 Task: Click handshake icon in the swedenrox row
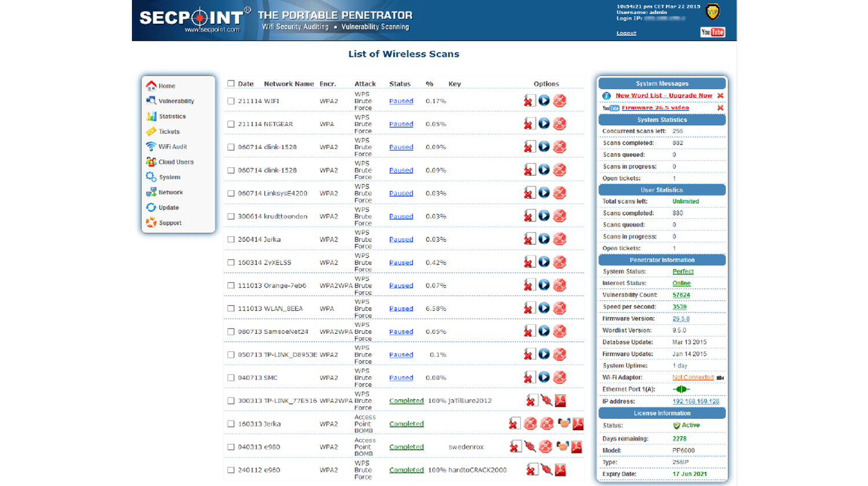[x=562, y=447]
